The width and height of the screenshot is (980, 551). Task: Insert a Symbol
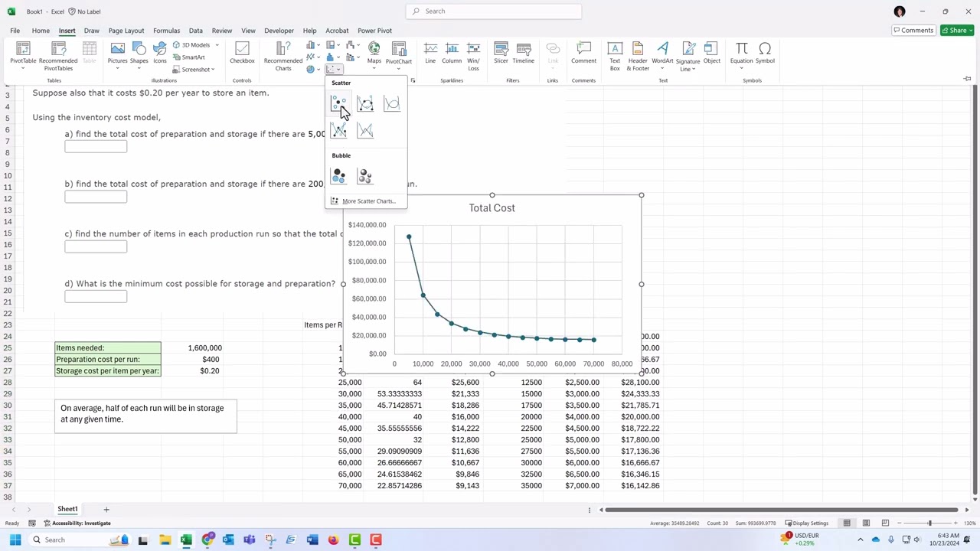pyautogui.click(x=765, y=54)
